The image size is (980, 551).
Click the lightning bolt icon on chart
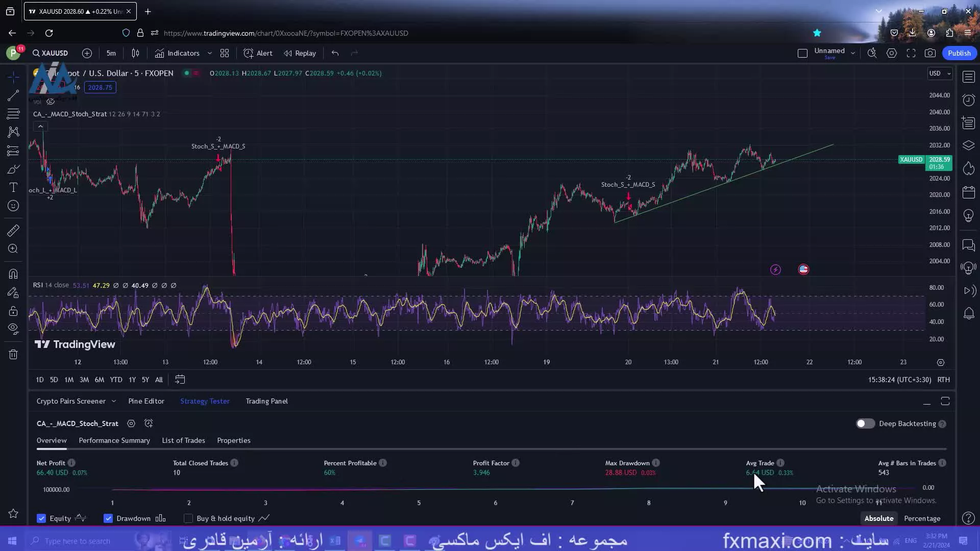[776, 269]
